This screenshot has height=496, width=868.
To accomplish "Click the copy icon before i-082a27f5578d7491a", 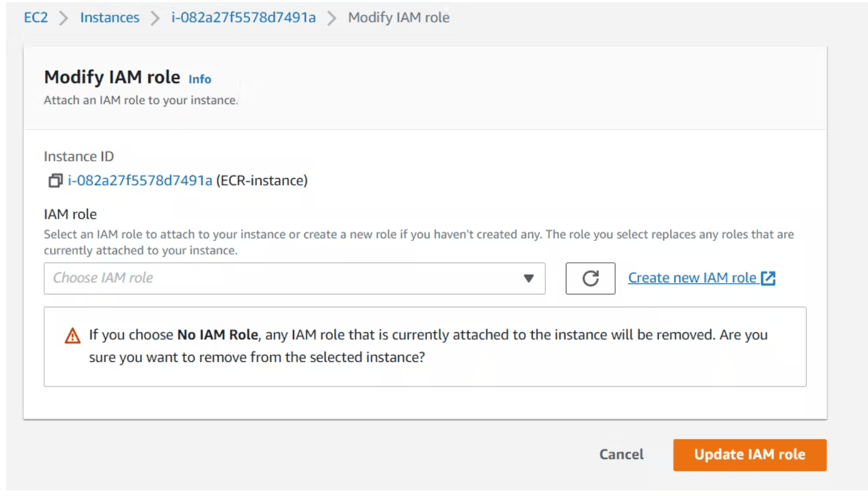I will point(55,180).
